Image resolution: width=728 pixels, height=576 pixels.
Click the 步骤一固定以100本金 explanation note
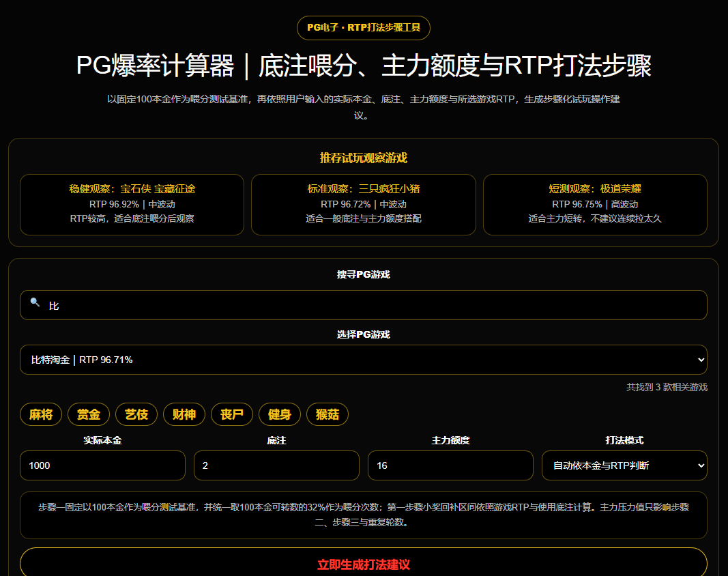(364, 515)
